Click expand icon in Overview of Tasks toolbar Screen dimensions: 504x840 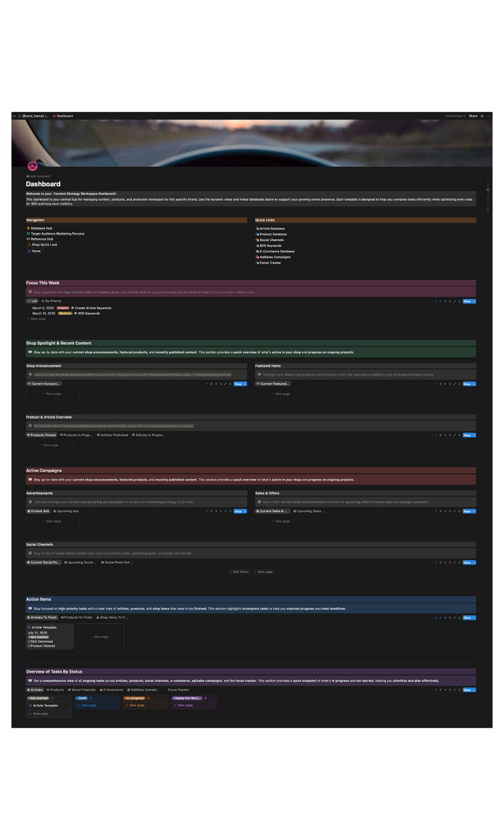[455, 690]
